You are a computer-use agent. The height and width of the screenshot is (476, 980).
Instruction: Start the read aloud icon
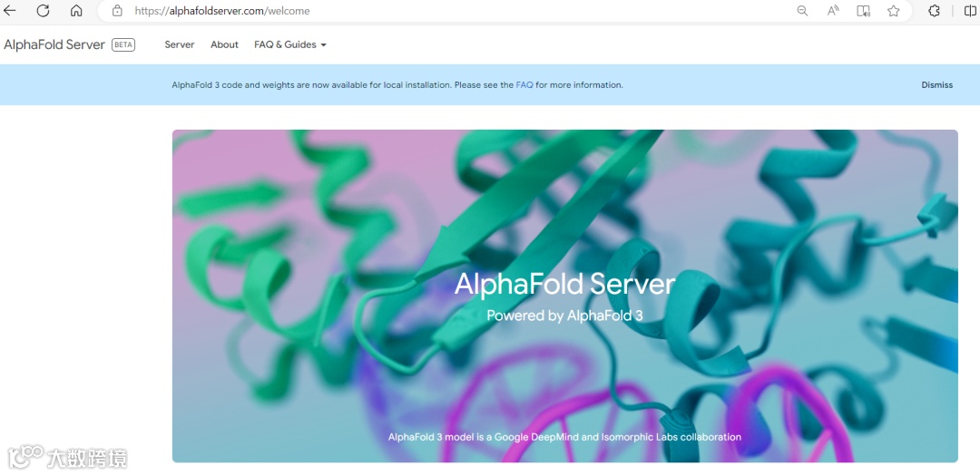833,11
